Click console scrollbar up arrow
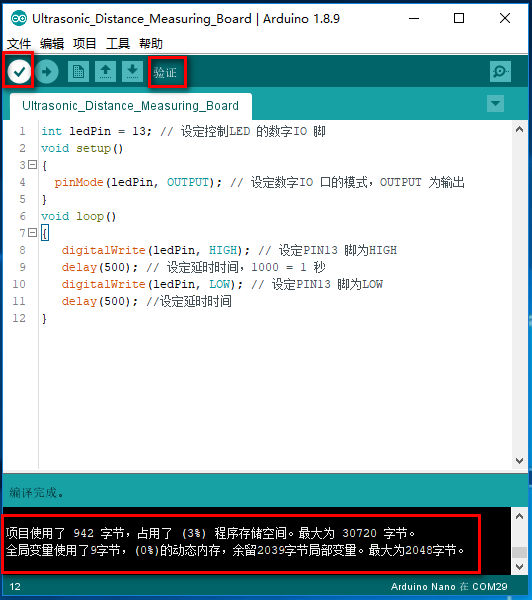Image resolution: width=532 pixels, height=600 pixels. coord(519,517)
